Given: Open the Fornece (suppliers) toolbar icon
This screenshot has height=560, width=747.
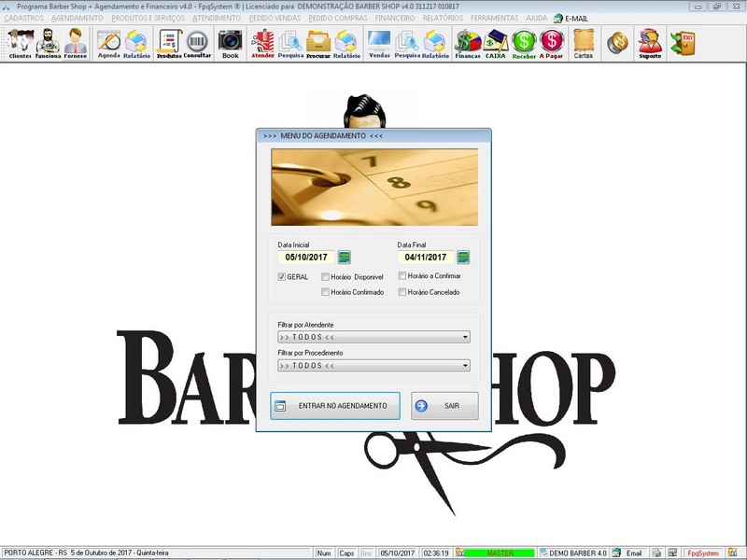Looking at the screenshot, I should (76, 43).
